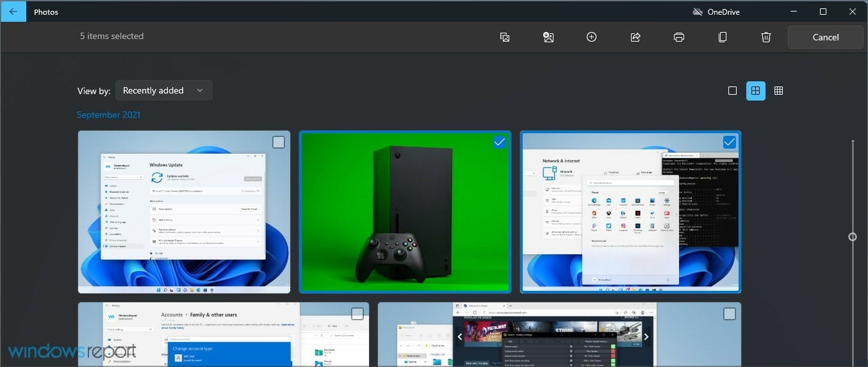Maximize the Photos window

(x=823, y=12)
